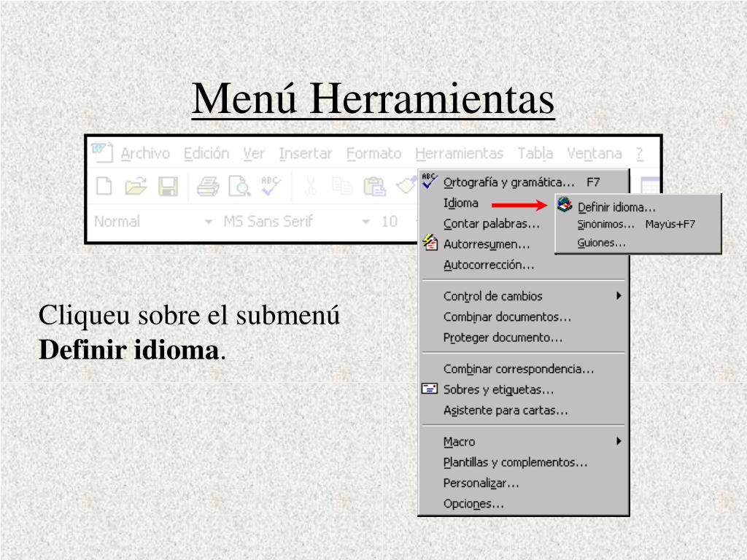This screenshot has height=560, width=747.
Task: Open the Ver menu
Action: click(x=253, y=153)
